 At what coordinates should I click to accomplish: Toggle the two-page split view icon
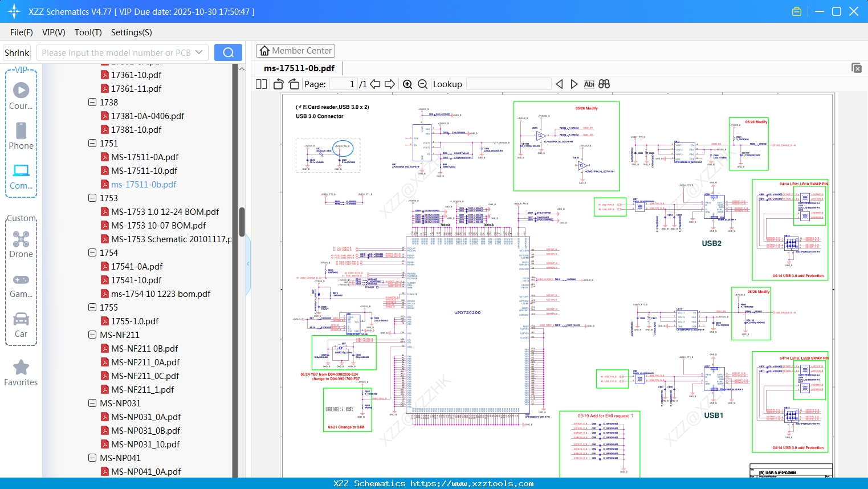coord(262,84)
